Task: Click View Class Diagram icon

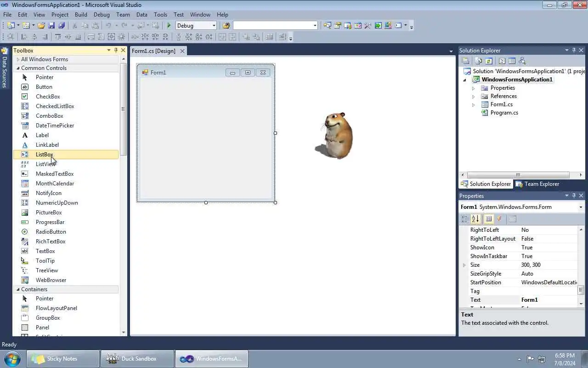Action: 522,61
